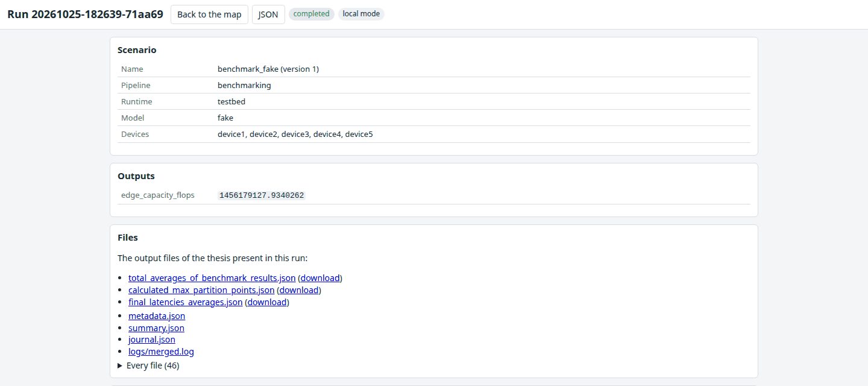The height and width of the screenshot is (386, 868).
Task: Click the completed status badge
Action: click(x=312, y=14)
